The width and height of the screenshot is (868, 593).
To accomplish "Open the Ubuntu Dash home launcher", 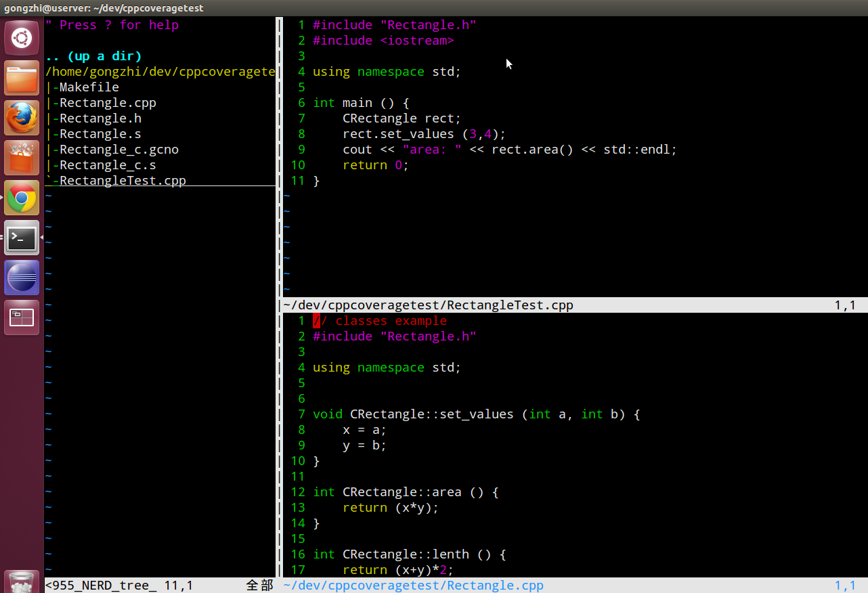I will (x=22, y=38).
